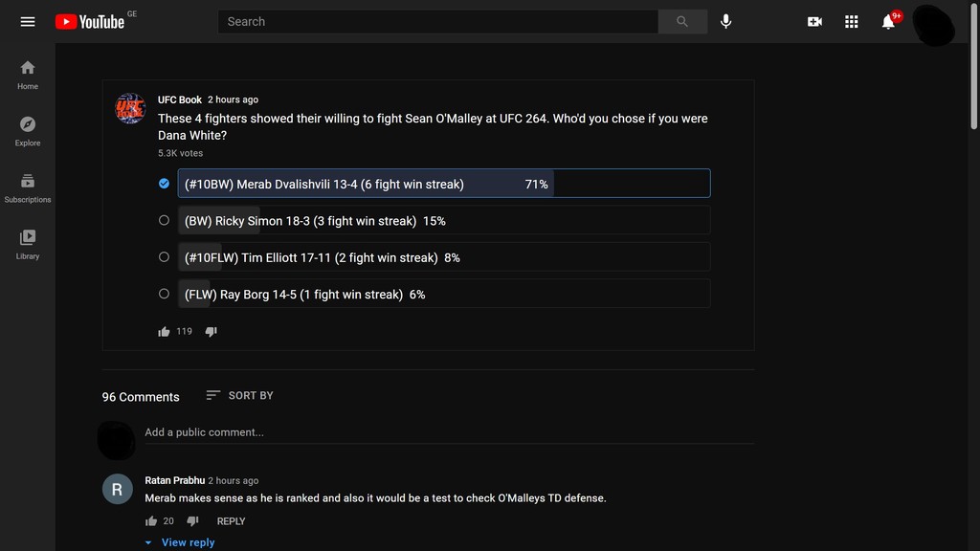Like the UFC Book poll post
The image size is (980, 551).
coord(164,332)
